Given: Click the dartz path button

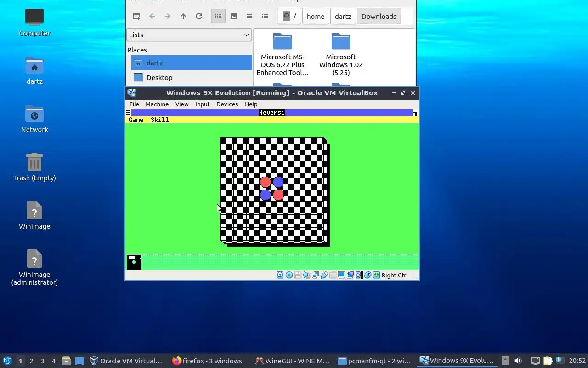Looking at the screenshot, I should coord(343,16).
